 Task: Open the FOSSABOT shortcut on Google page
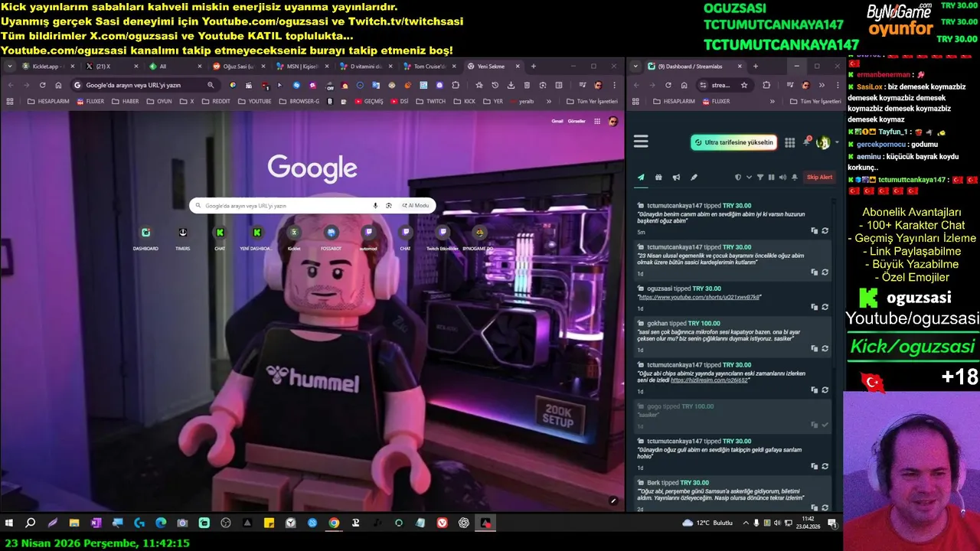331,238
